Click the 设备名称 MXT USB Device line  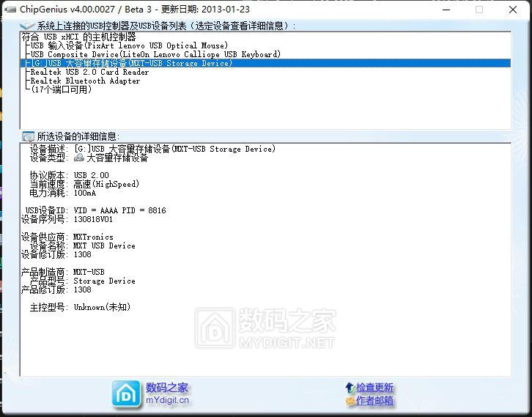83,246
